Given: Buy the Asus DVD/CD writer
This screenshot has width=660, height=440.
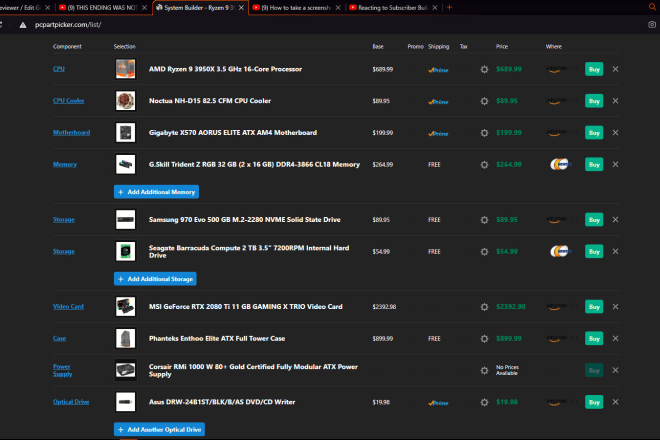Looking at the screenshot, I should 594,402.
